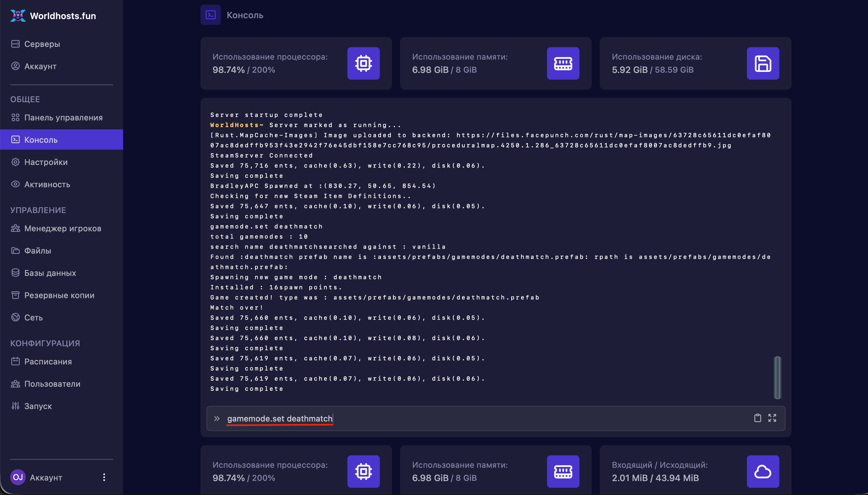Image resolution: width=868 pixels, height=495 pixels.
Task: Click 'Match over!' log line
Action: pos(237,307)
